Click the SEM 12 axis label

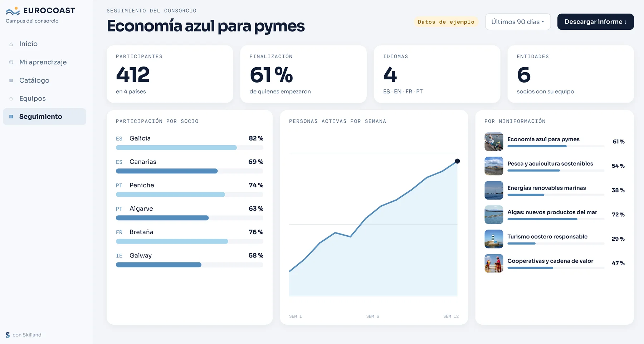click(451, 316)
